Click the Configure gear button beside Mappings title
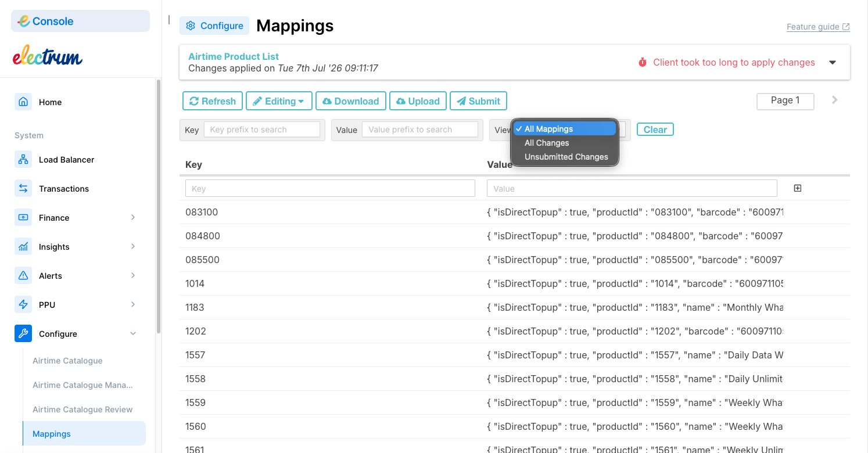The height and width of the screenshot is (453, 868). coord(214,26)
